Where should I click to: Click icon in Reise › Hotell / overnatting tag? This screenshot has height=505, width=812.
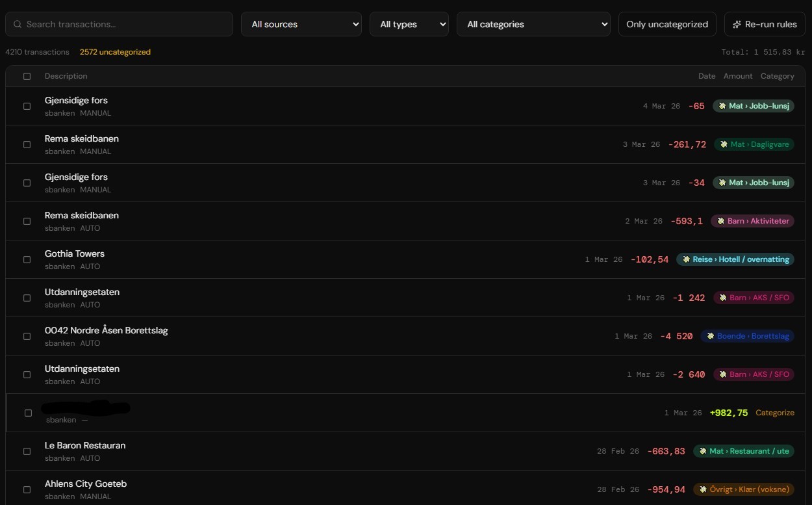point(685,259)
